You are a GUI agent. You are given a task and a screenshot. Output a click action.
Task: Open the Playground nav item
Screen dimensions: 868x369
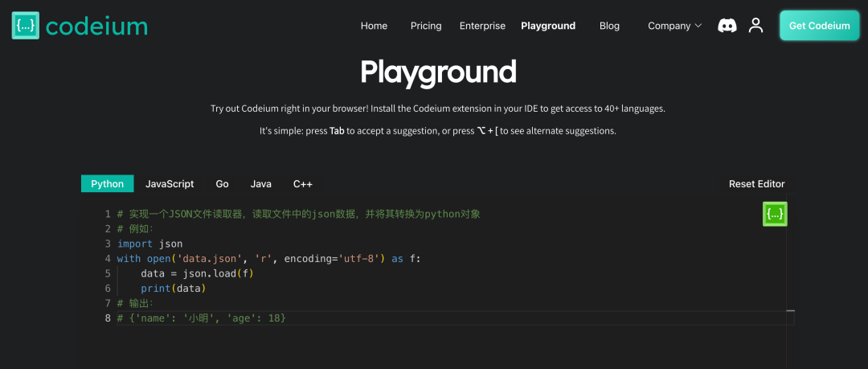pos(548,26)
